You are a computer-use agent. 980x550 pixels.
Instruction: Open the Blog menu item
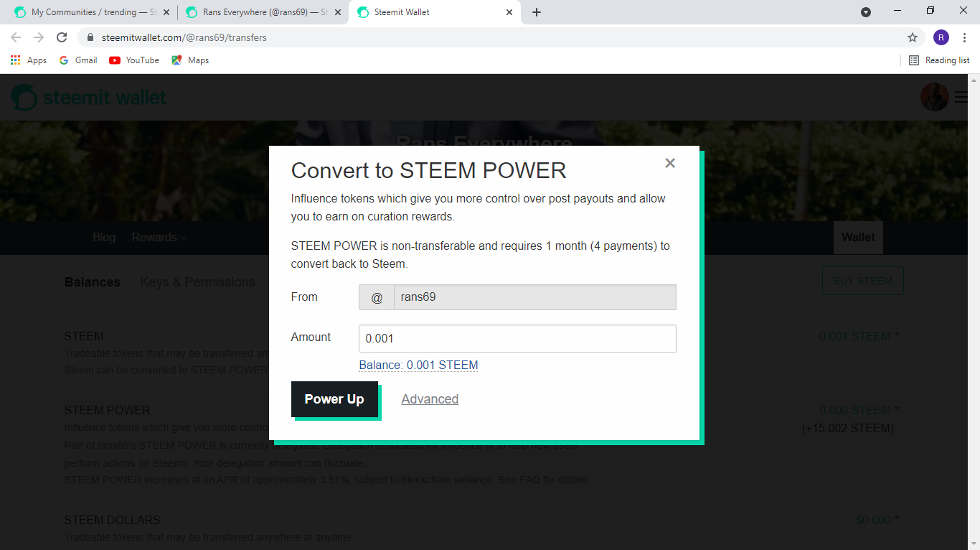[104, 237]
